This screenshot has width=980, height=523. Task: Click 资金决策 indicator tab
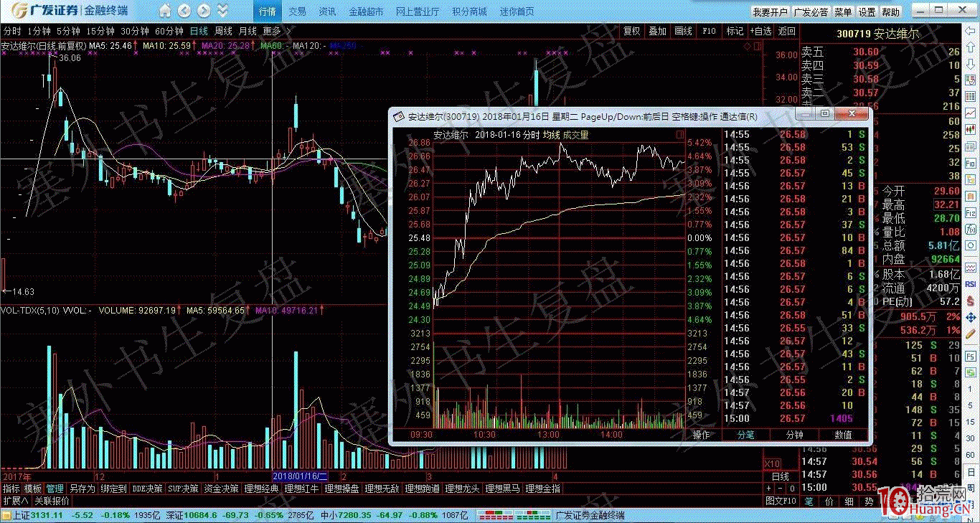(221, 488)
